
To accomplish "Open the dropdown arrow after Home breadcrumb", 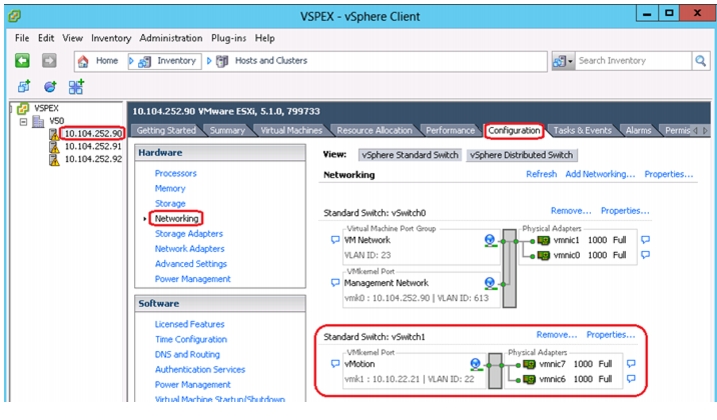I will tap(131, 61).
